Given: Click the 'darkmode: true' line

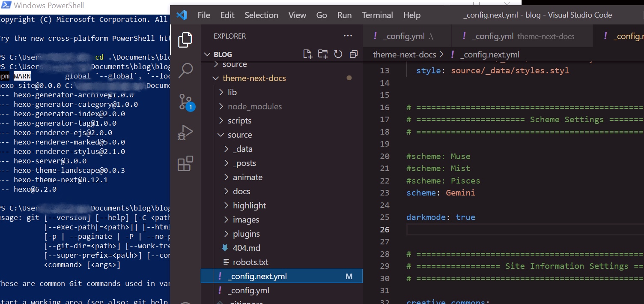Looking at the screenshot, I should (441, 217).
